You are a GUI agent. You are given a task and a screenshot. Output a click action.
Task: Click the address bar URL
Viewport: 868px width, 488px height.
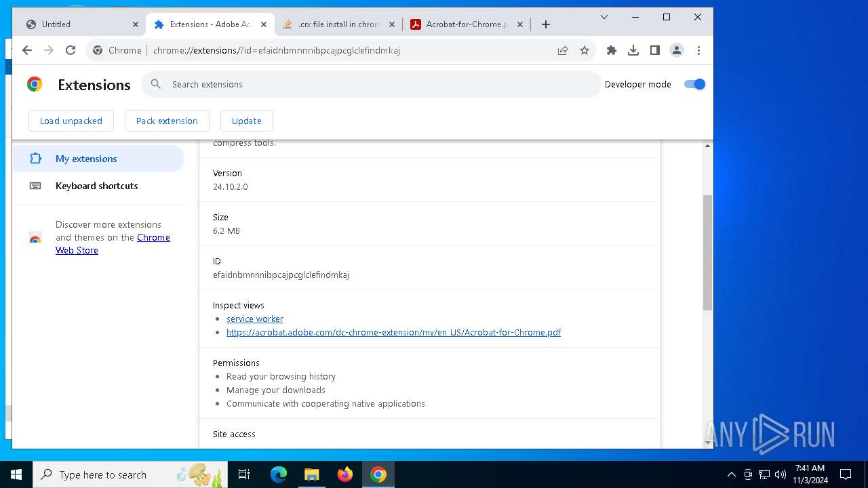pyautogui.click(x=277, y=50)
